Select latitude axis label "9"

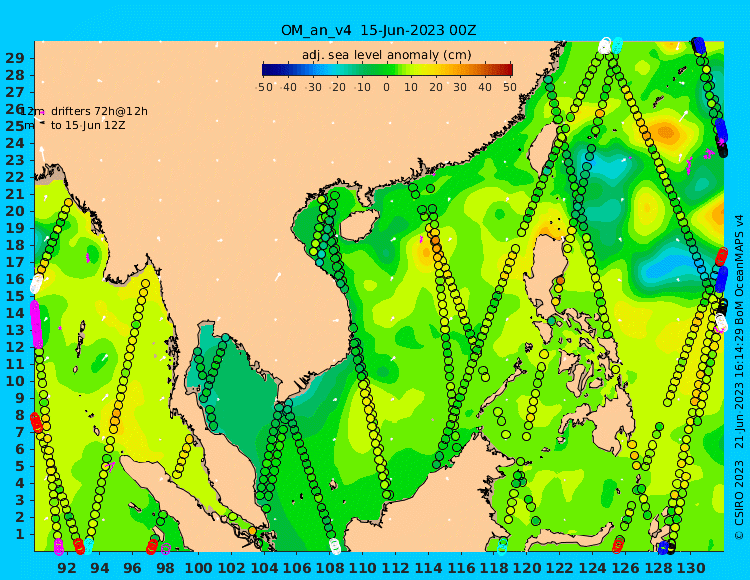(20, 398)
